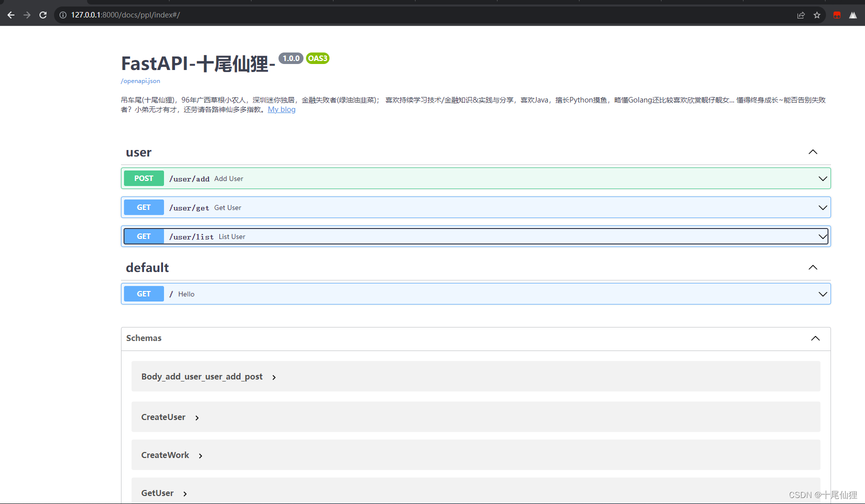The width and height of the screenshot is (865, 504).
Task: Click the 'Hello' summary text
Action: coord(186,294)
